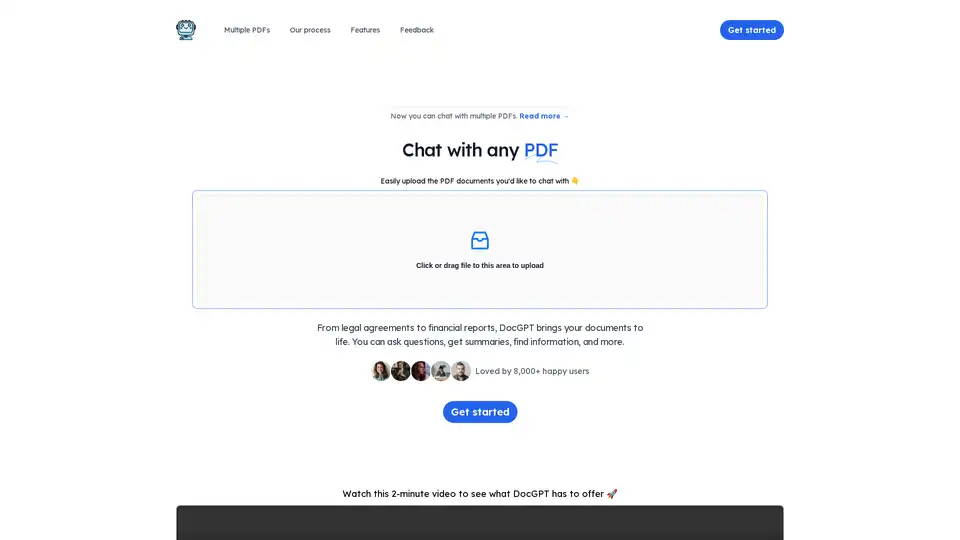Click the rocket emoji near video caption

pyautogui.click(x=612, y=493)
